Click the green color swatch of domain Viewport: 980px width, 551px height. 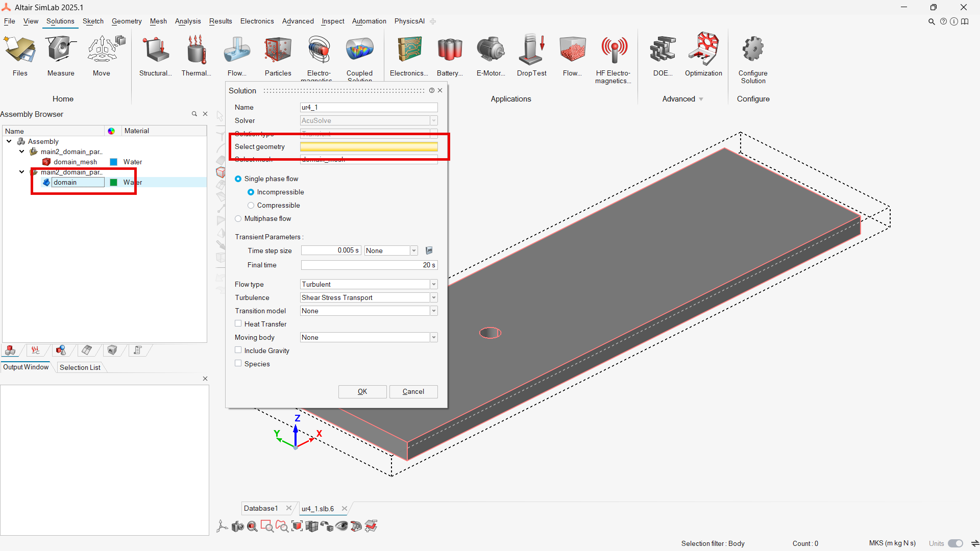point(113,182)
